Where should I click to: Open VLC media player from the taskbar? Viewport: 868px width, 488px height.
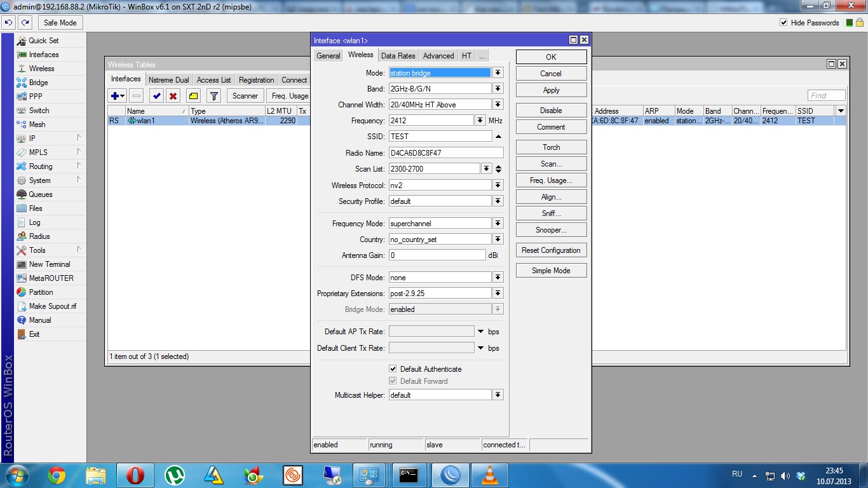point(490,475)
